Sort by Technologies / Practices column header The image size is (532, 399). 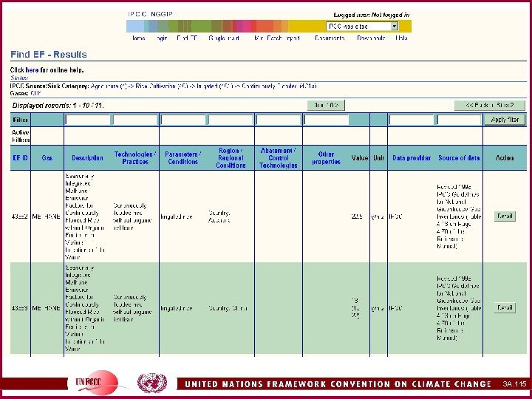coord(135,158)
